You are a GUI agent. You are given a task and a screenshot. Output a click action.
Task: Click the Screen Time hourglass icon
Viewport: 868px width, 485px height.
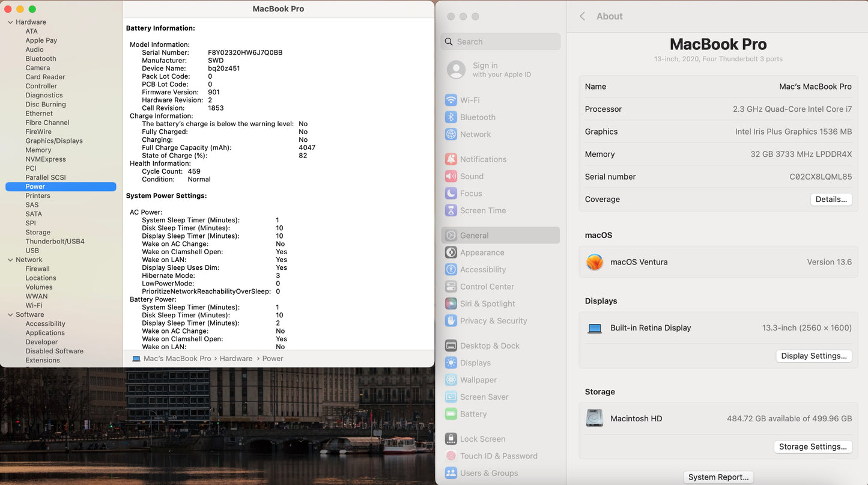[451, 210]
